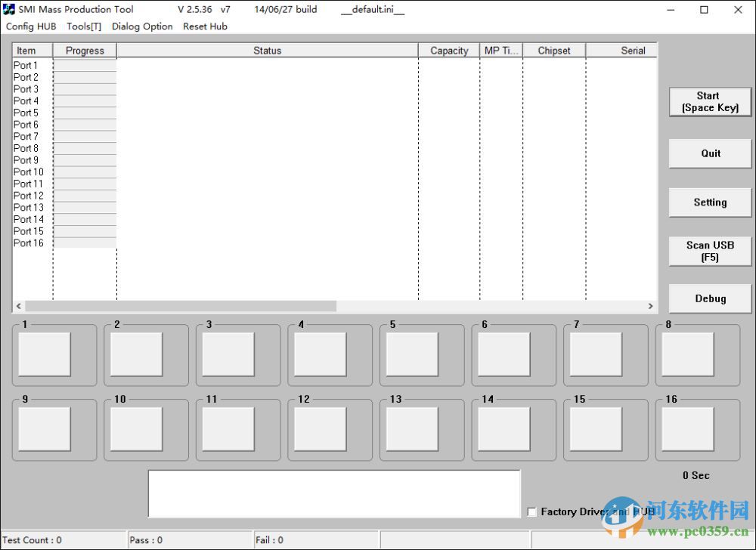Click the Test Count : 0 status field
Viewport: 756px width, 550px height.
(64, 540)
